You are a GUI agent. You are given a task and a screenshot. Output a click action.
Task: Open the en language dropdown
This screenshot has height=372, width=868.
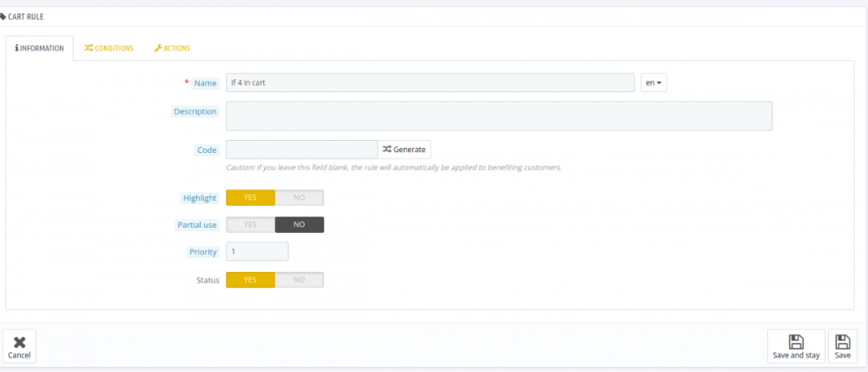pyautogui.click(x=653, y=83)
